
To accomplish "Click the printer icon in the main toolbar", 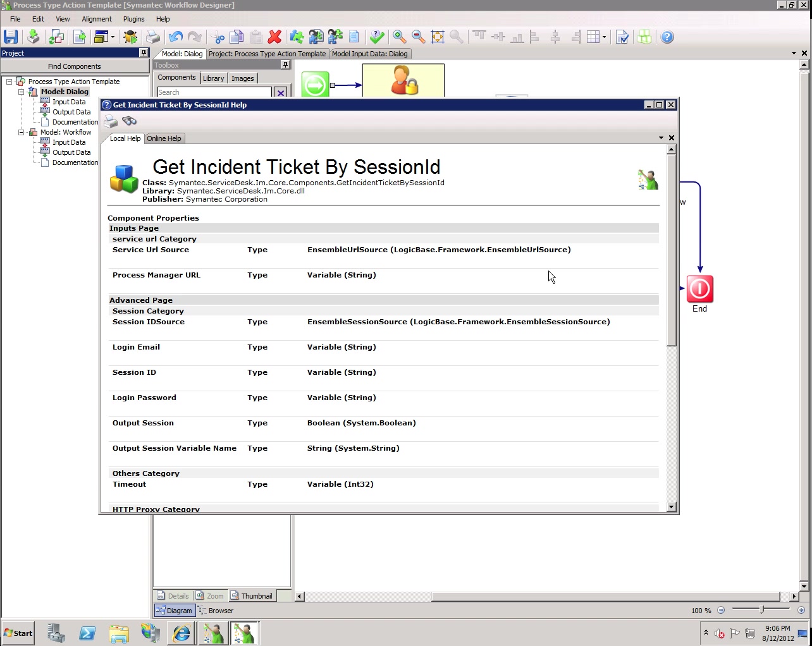I will pos(152,37).
